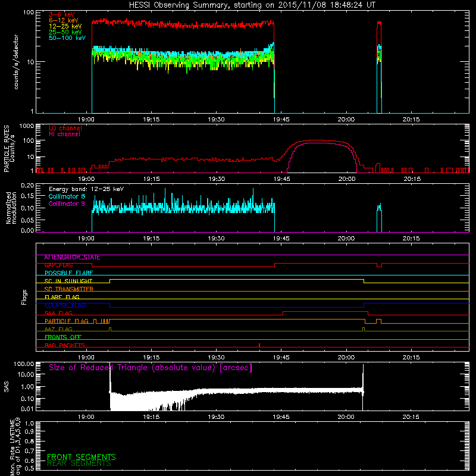Image resolution: width=476 pixels, height=476 pixels.
Task: Click the 'BAD_PACKETS' flag label
Action: 65,346
